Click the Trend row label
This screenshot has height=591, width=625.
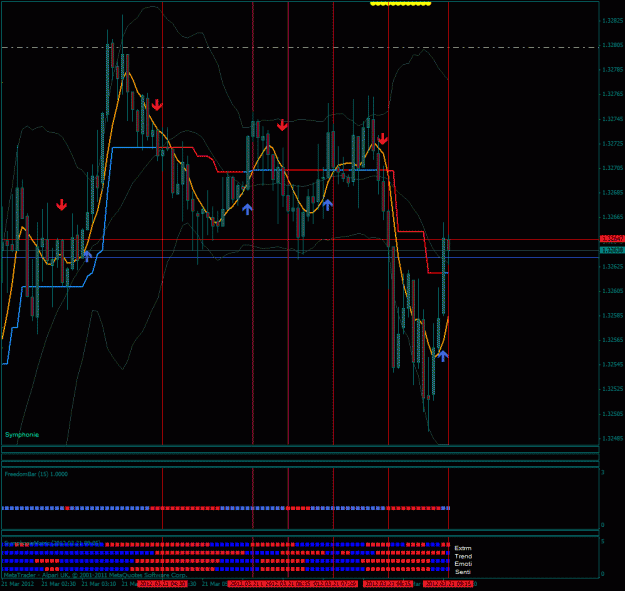pyautogui.click(x=463, y=556)
